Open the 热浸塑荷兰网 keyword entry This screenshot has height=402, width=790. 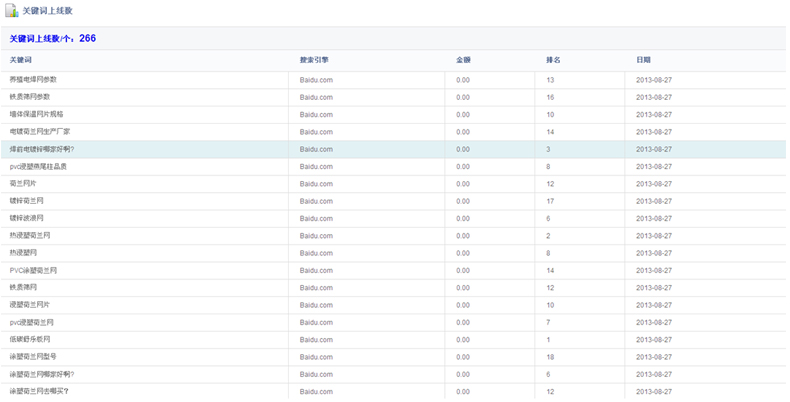30,235
